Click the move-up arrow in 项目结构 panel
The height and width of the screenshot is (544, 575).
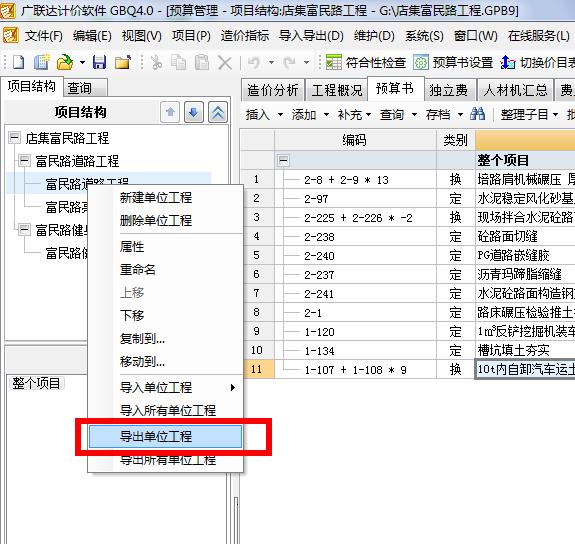point(170,112)
